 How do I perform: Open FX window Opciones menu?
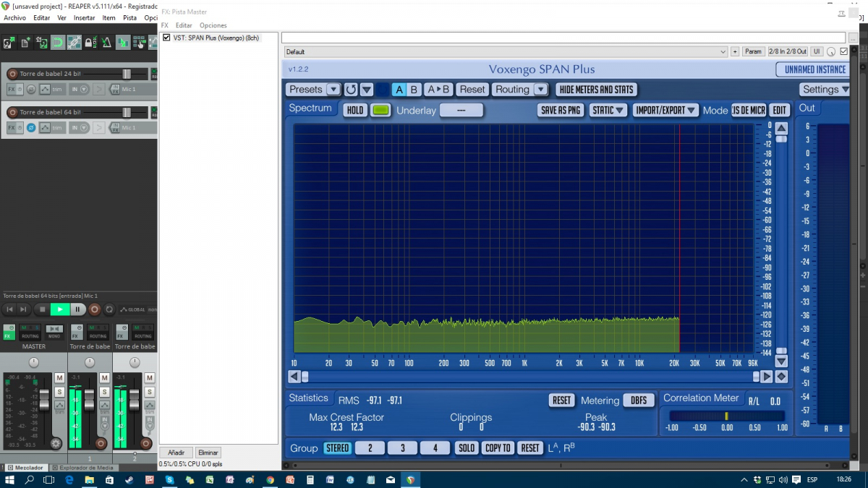(x=213, y=25)
